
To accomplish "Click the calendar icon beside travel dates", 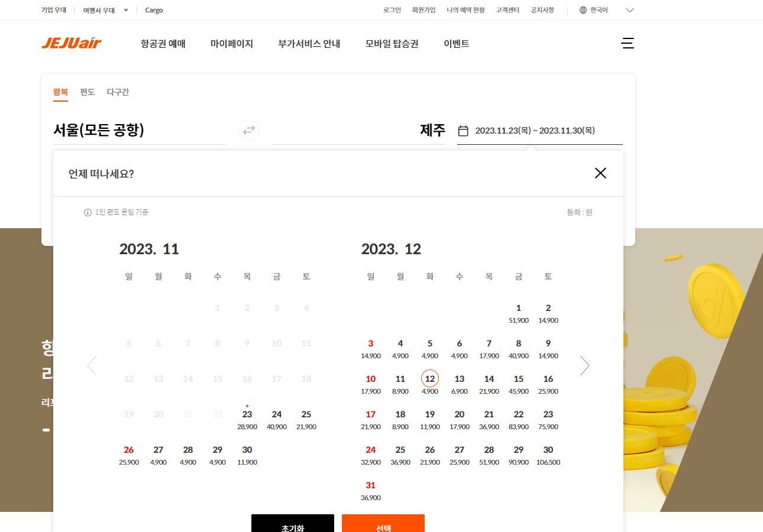I will click(464, 131).
